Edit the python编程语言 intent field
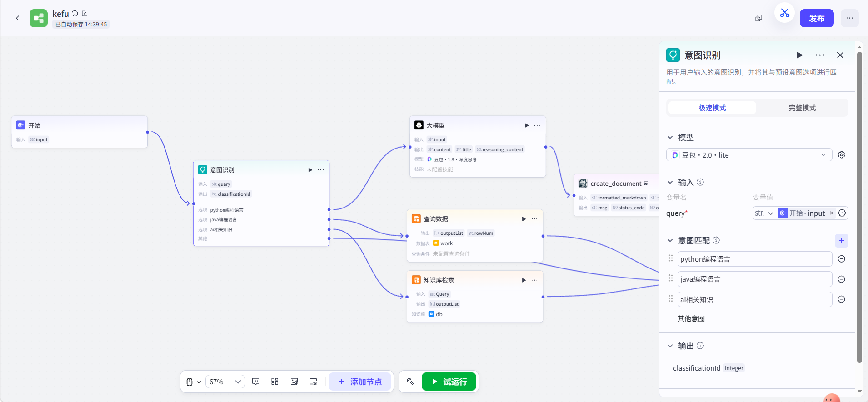The height and width of the screenshot is (402, 868). [x=755, y=259]
